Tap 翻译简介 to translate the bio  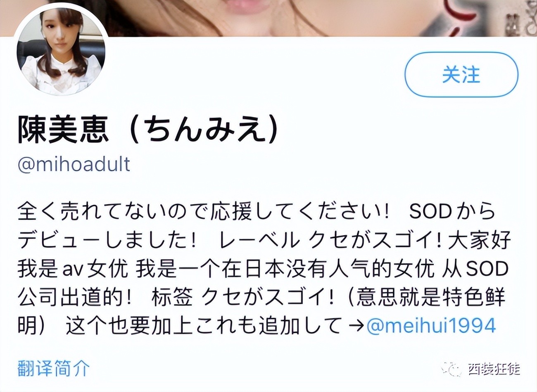tap(53, 368)
